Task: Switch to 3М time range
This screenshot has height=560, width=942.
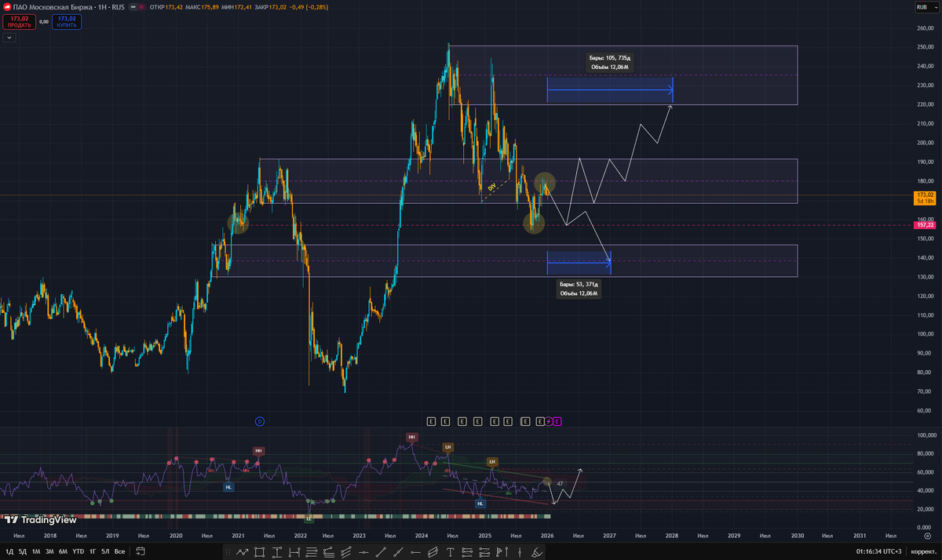Action: 49,551
